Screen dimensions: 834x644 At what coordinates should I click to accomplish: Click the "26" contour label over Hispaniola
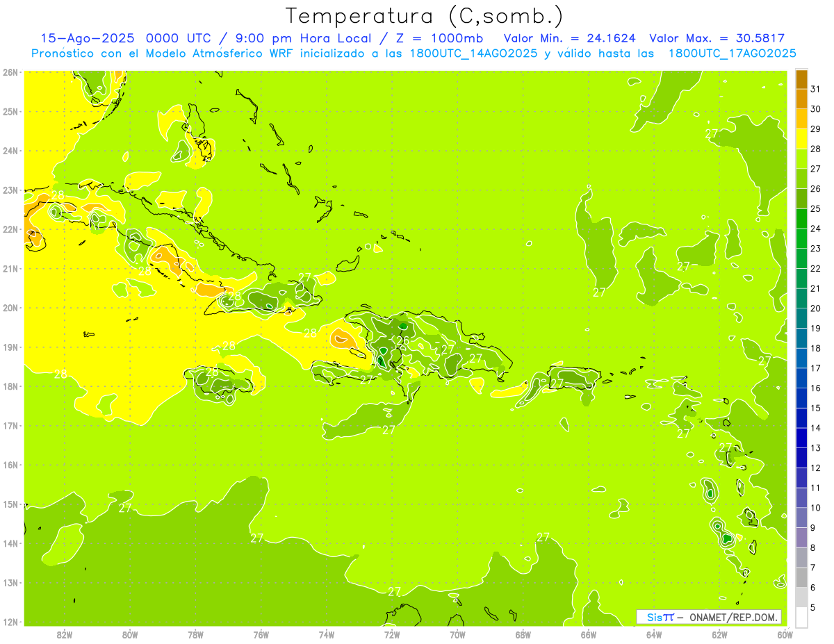402,340
